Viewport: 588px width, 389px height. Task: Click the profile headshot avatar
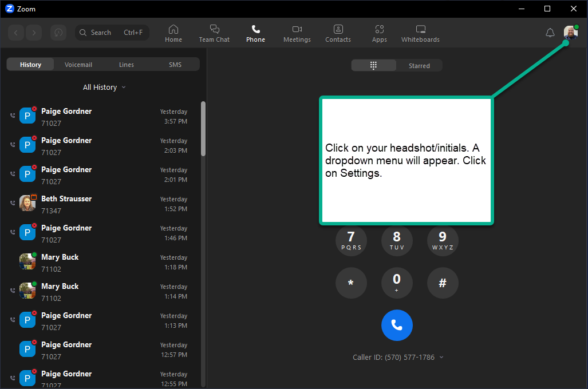coord(571,33)
